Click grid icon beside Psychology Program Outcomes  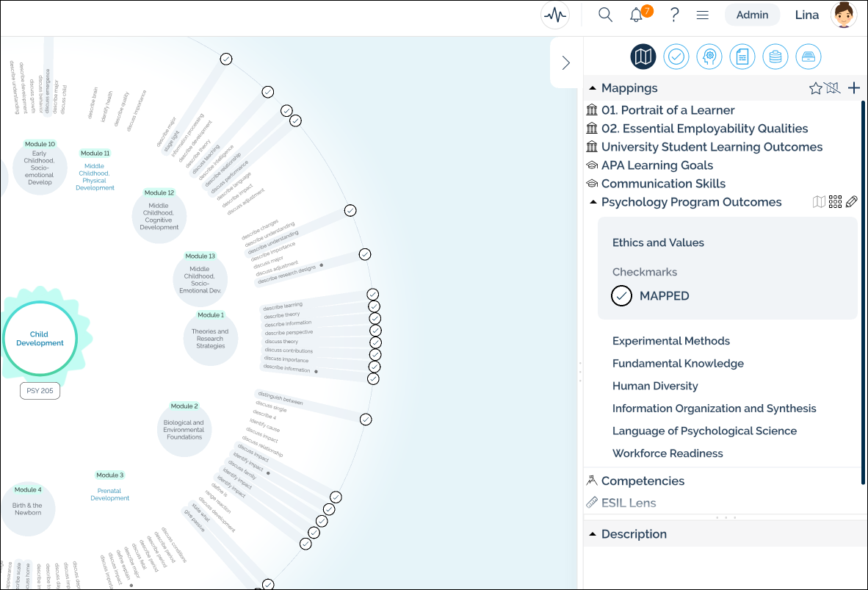[x=836, y=201]
